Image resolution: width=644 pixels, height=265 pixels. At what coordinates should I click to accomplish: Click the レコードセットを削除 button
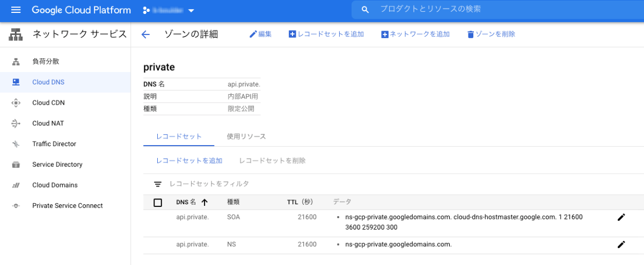pyautogui.click(x=272, y=161)
